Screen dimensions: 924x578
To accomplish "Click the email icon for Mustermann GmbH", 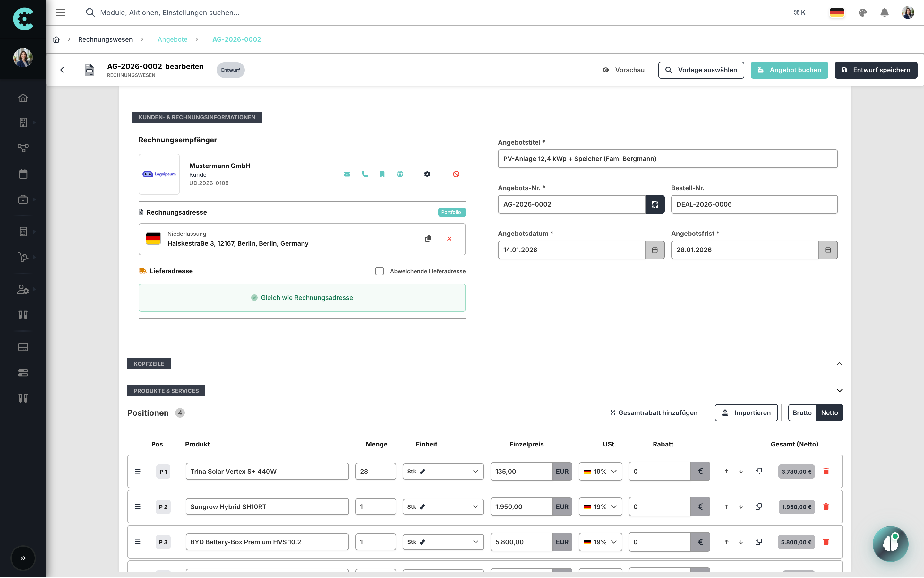I will tap(347, 174).
